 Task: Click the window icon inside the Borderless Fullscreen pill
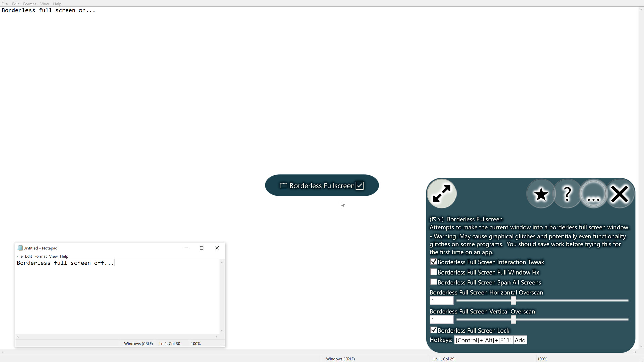pyautogui.click(x=283, y=185)
